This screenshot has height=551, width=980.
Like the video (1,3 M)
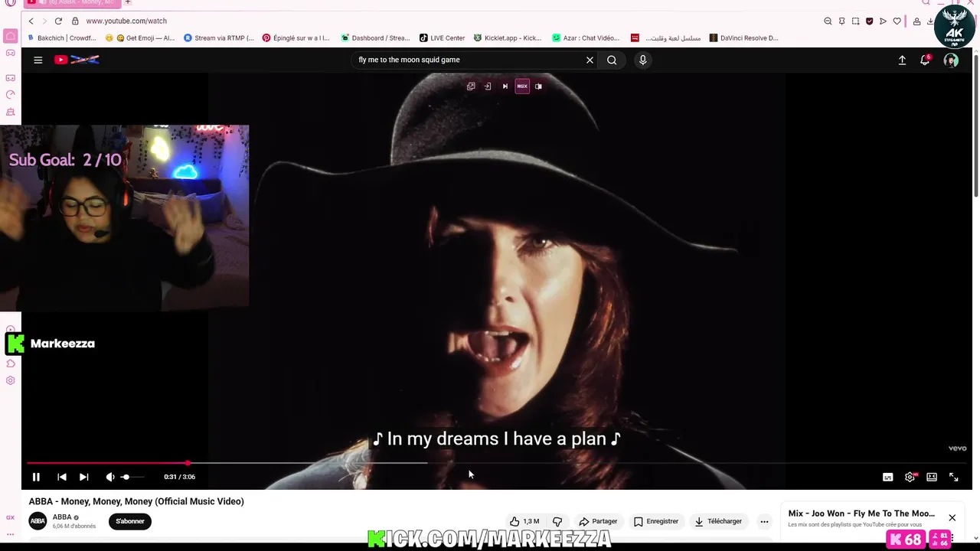click(x=524, y=521)
